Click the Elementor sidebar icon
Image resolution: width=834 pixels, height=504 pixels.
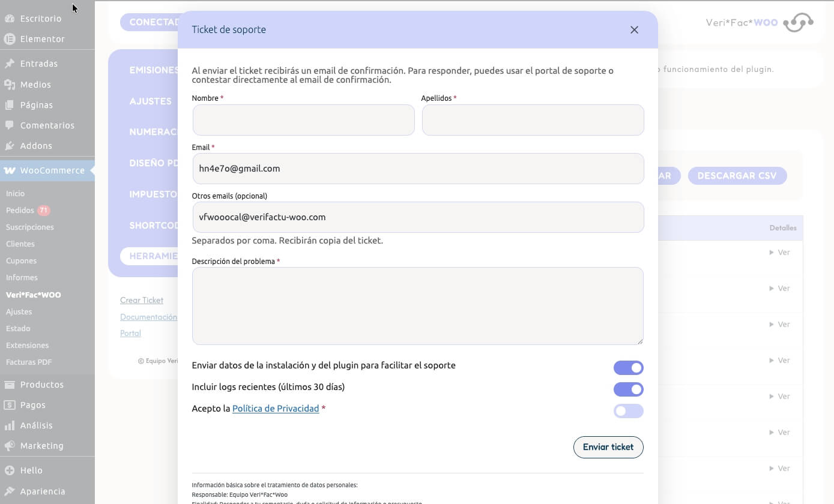point(9,39)
